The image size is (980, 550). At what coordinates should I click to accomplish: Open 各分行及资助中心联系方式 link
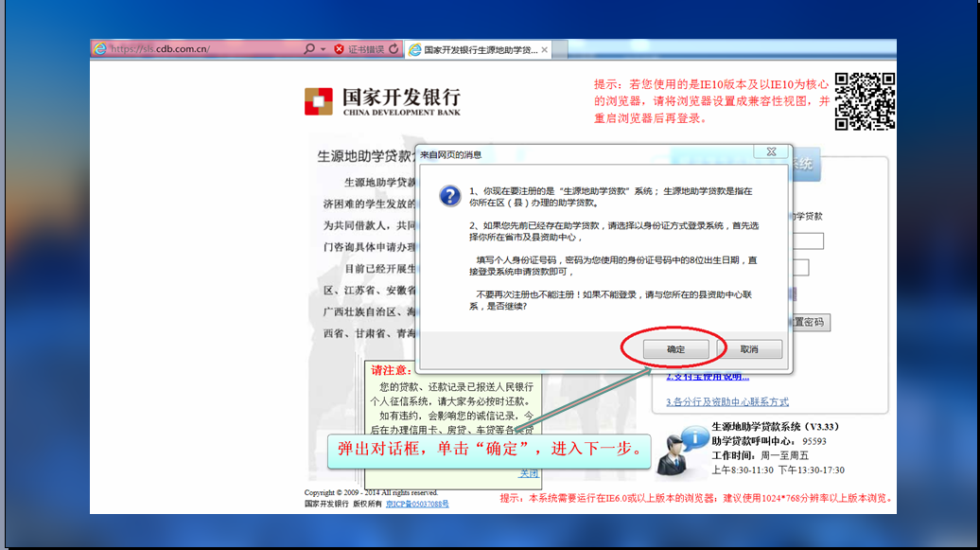727,402
